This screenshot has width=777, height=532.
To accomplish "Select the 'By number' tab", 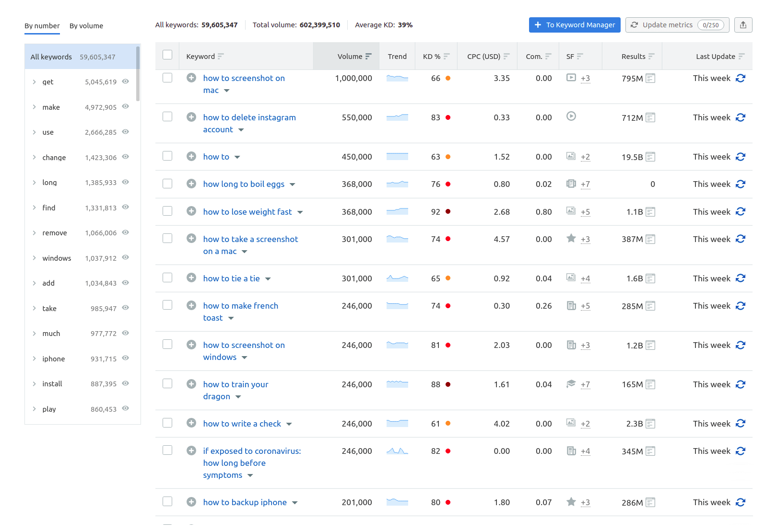I will click(x=42, y=26).
